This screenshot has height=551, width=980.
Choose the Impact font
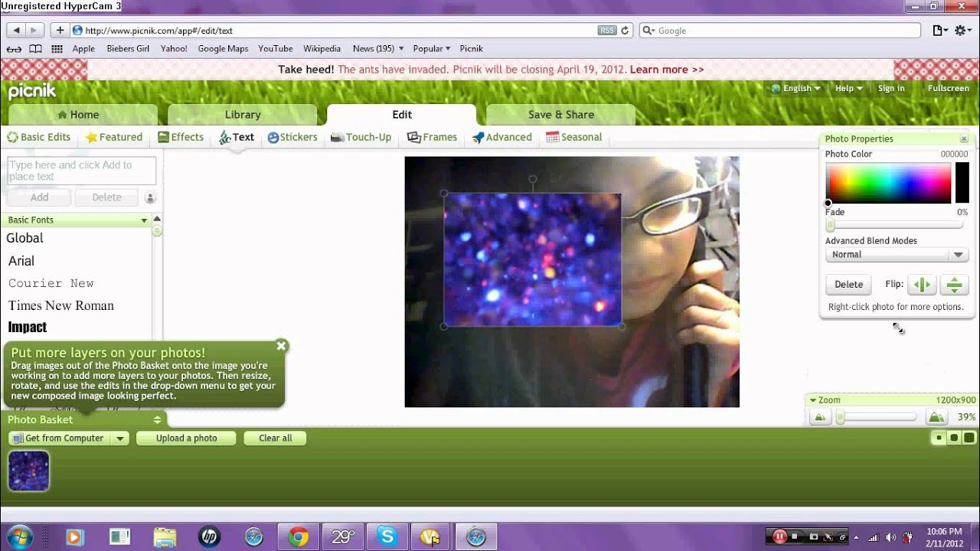tap(28, 327)
